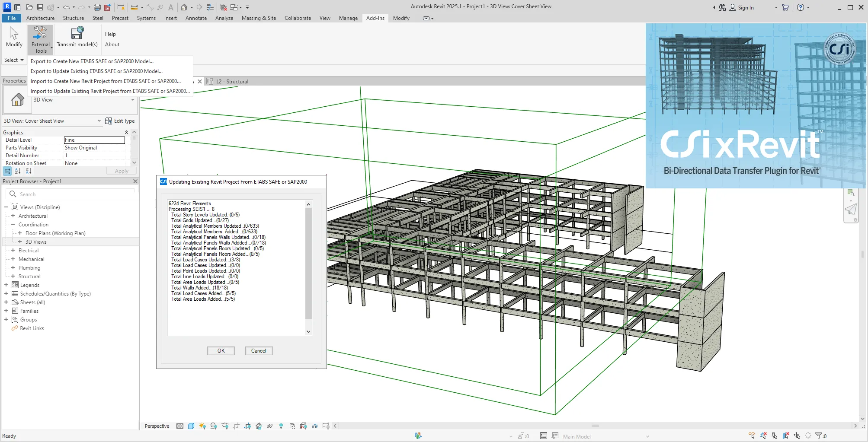Open the 3D View type selector dropdown
This screenshot has height=442, width=868.
pos(133,100)
